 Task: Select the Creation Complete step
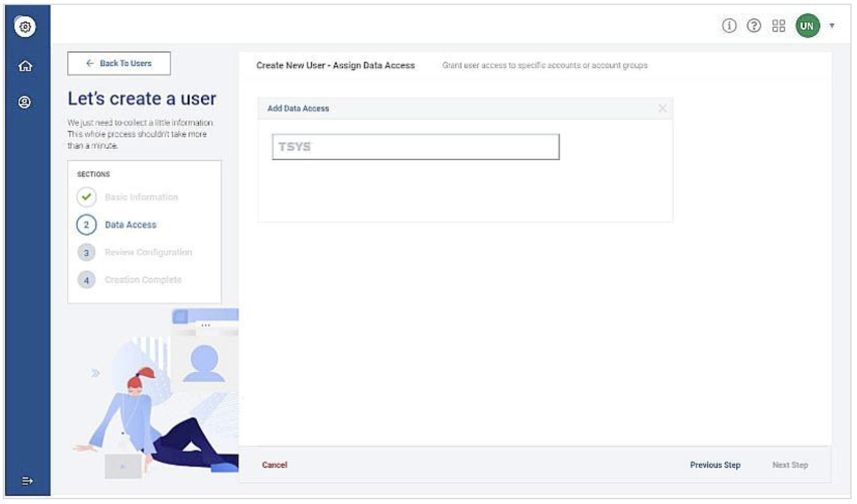tap(143, 280)
